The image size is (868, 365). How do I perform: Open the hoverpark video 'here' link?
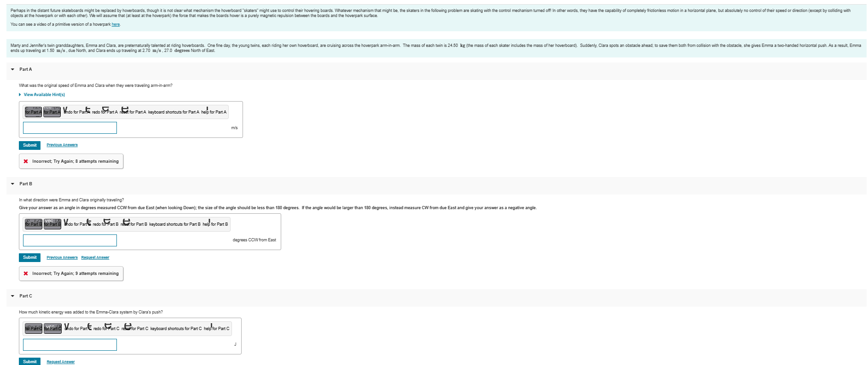116,24
